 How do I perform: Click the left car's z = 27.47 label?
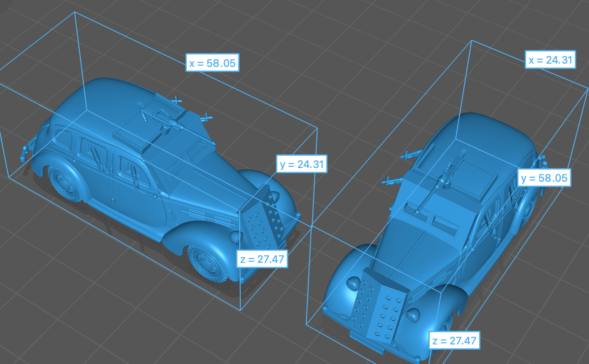pos(262,259)
